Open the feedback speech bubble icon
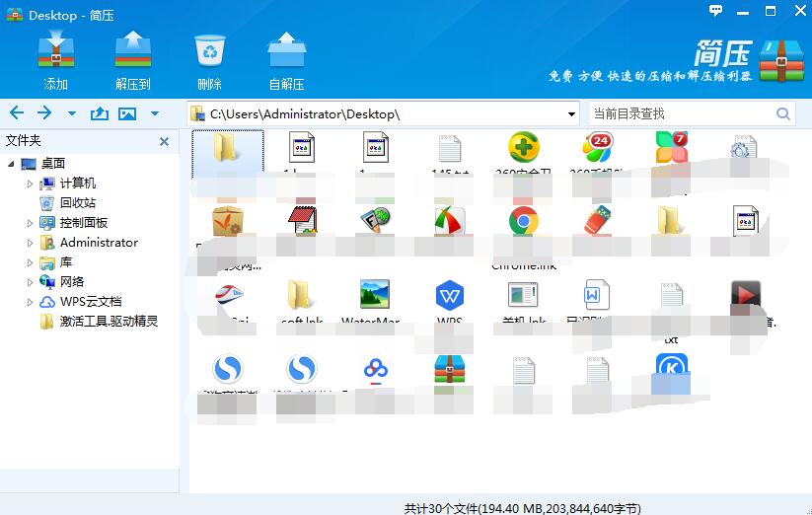 715,10
